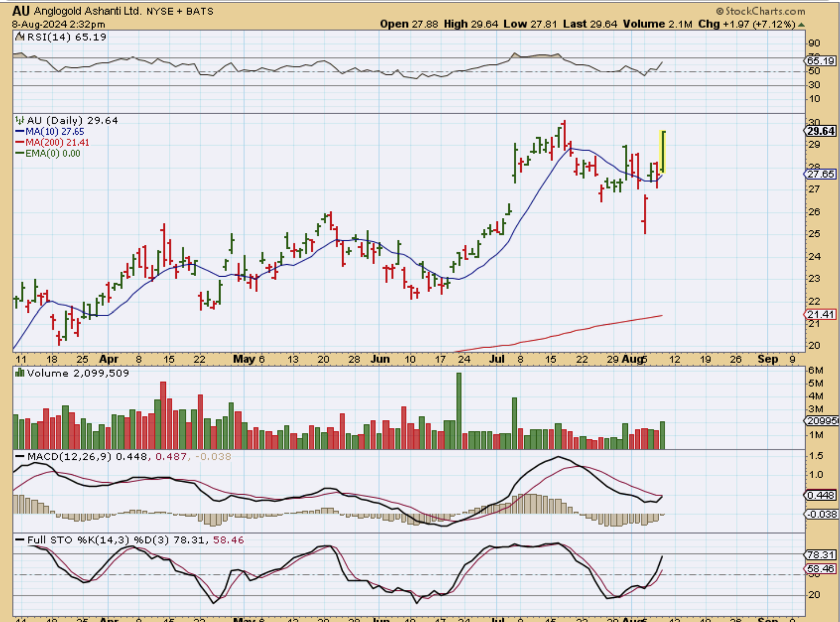Click the High 29.64 value in header

(x=471, y=24)
